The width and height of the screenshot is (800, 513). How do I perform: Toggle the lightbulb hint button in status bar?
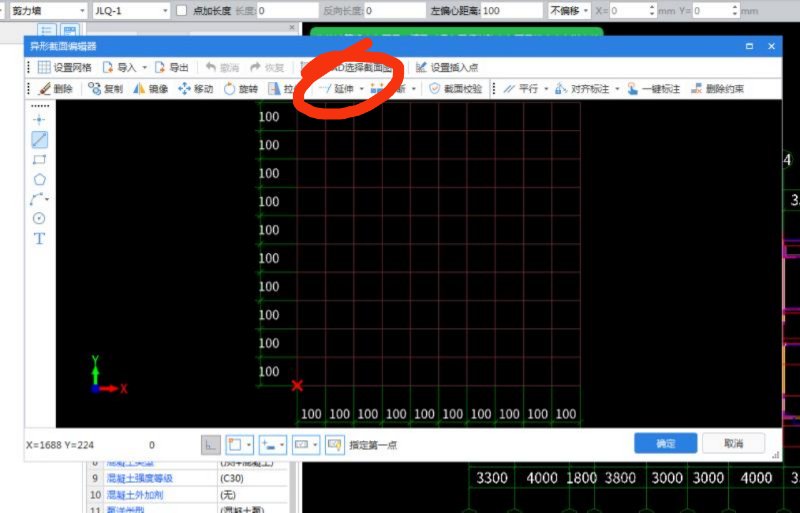pyautogui.click(x=335, y=445)
